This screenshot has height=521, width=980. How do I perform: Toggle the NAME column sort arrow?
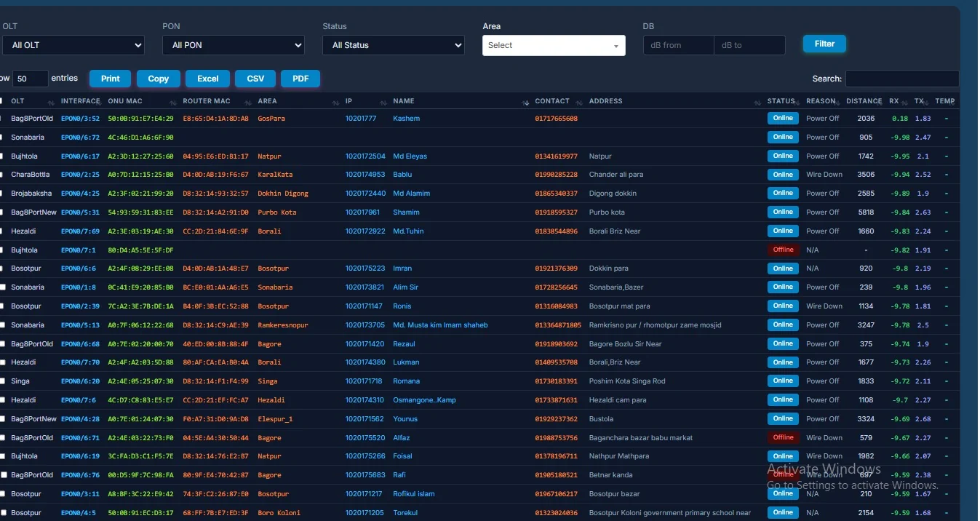coord(526,102)
